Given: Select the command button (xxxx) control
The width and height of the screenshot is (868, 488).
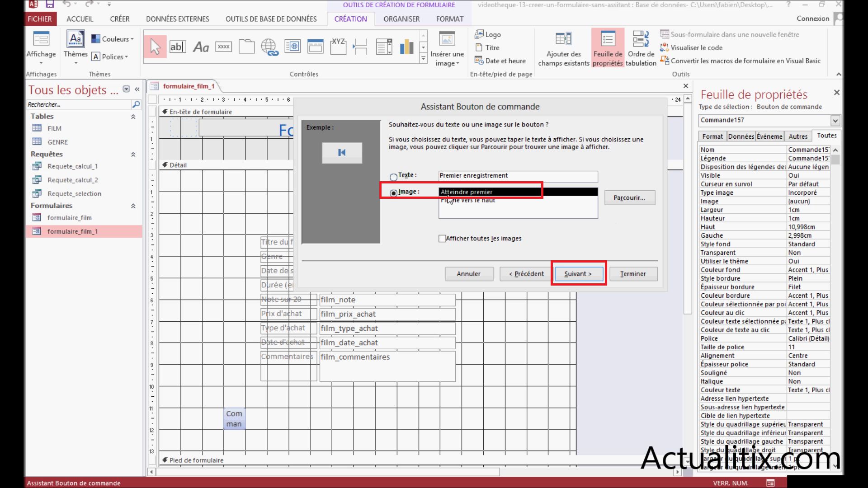Looking at the screenshot, I should pyautogui.click(x=224, y=47).
